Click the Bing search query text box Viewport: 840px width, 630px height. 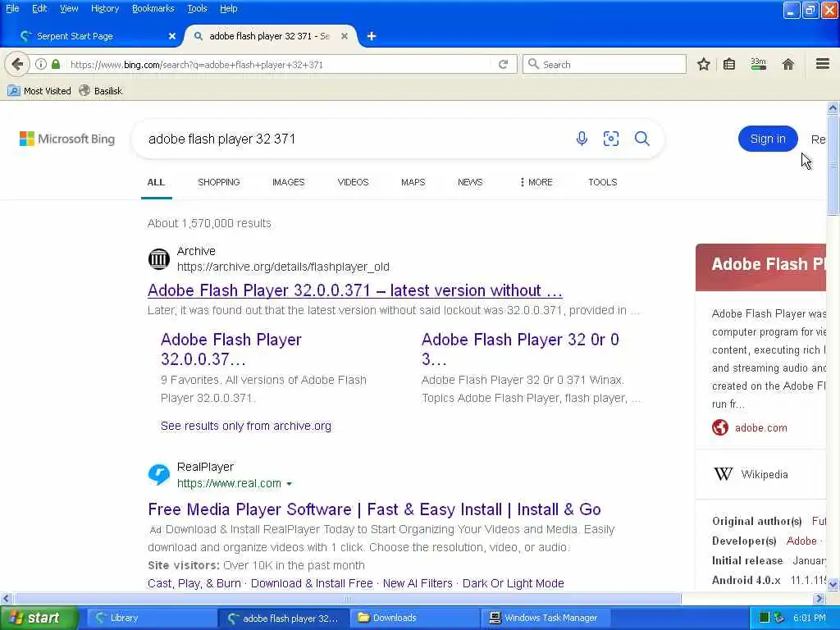click(x=354, y=139)
